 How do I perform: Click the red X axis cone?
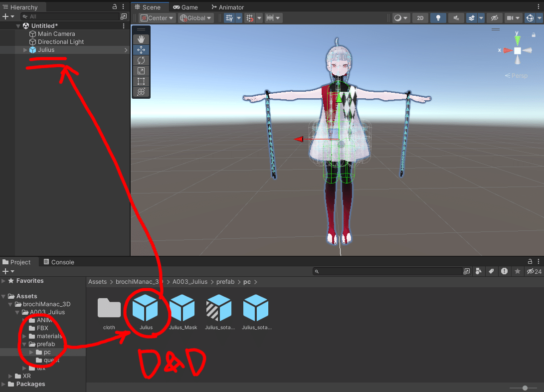(508, 51)
